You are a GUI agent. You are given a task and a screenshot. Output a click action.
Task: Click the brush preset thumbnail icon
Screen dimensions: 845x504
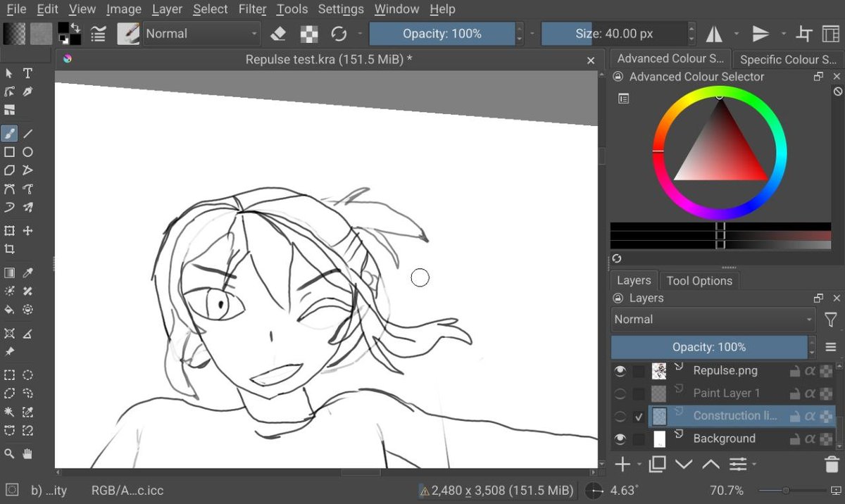click(x=128, y=33)
